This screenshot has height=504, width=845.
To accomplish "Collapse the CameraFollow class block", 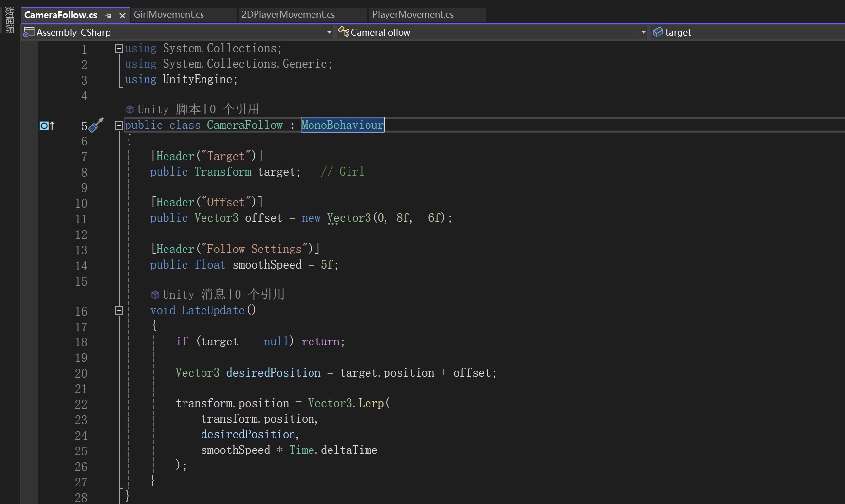I will pos(119,126).
